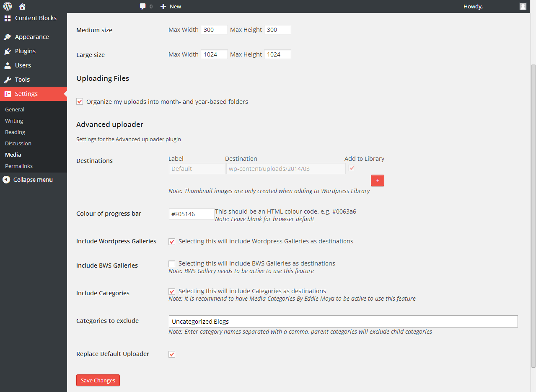Open the site home icon
Viewport: 536px width, 392px height.
click(x=23, y=6)
